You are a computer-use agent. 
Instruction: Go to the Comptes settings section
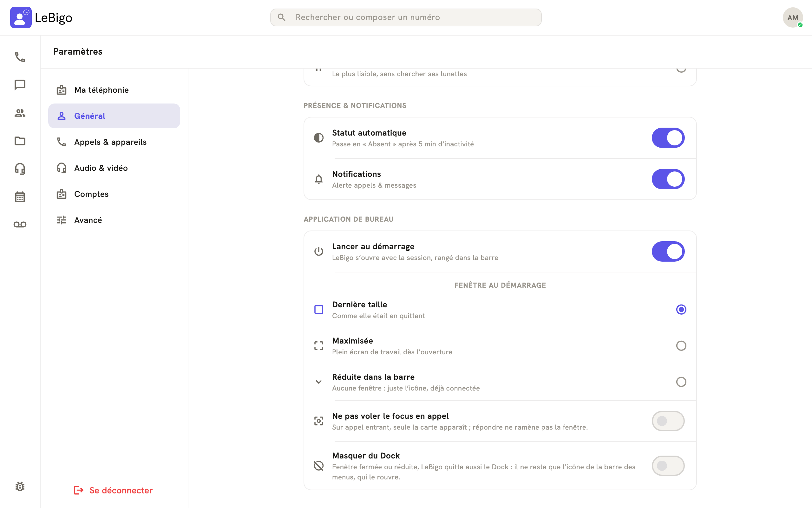coord(114,194)
